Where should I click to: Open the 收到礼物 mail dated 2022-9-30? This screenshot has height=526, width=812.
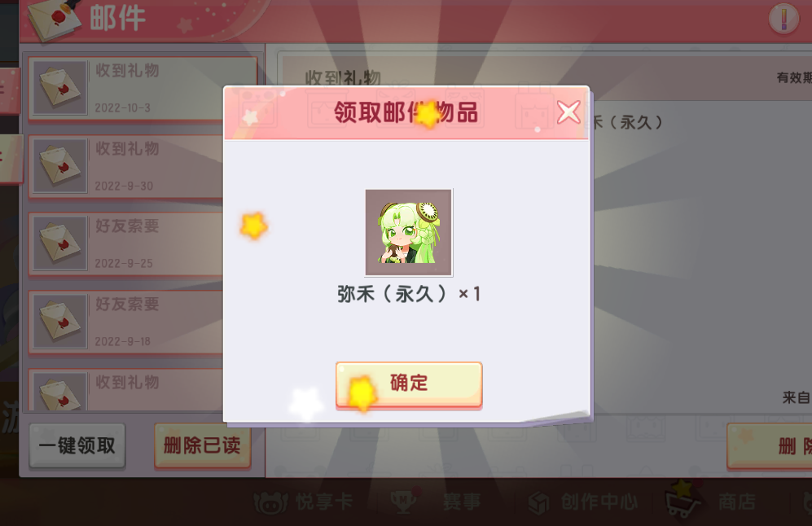coord(127,167)
